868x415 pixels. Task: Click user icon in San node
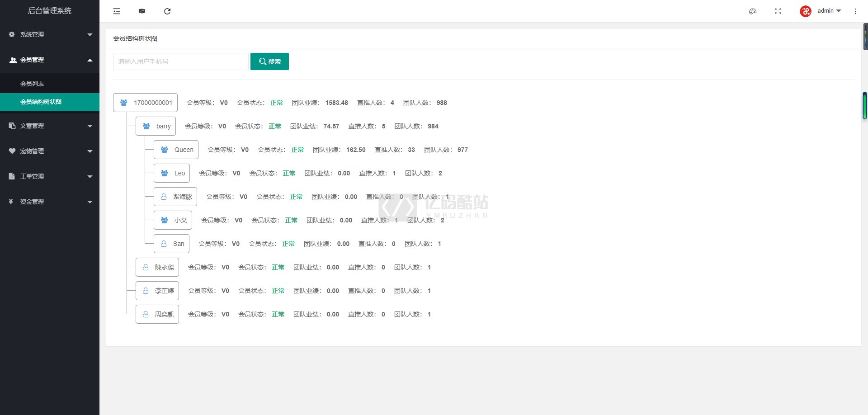pyautogui.click(x=164, y=244)
